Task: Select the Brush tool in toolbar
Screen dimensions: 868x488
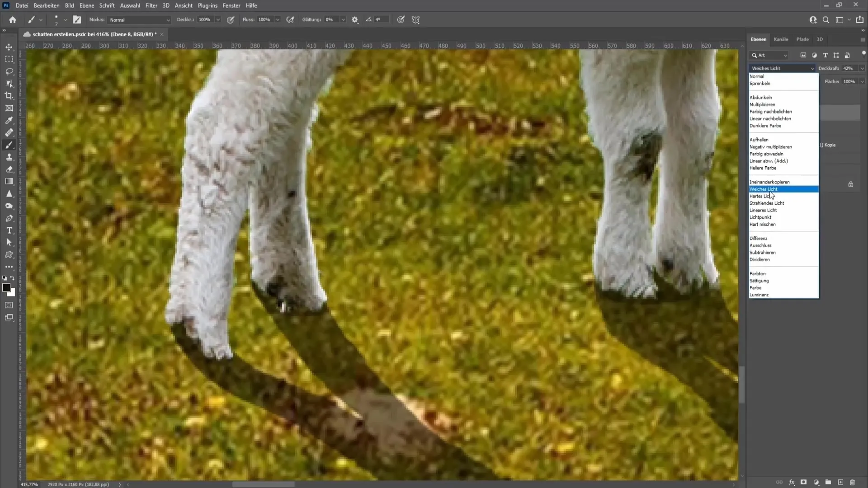Action: point(9,145)
